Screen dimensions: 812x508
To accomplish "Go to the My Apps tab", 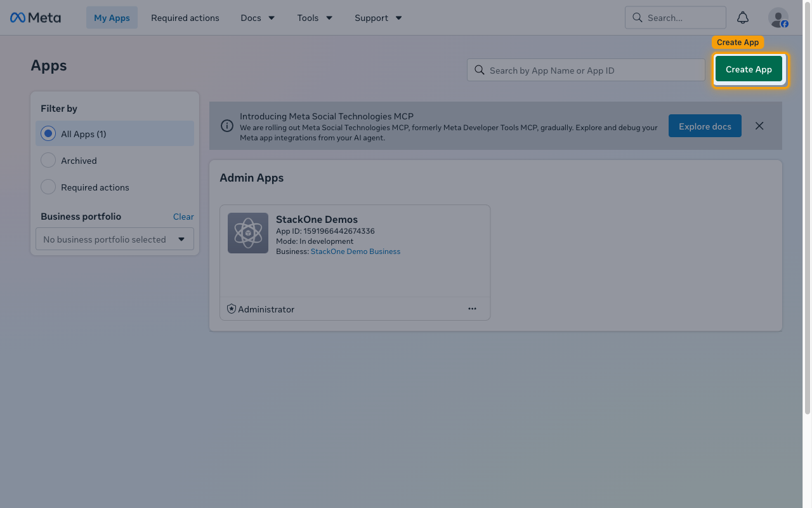I will 112,18.
